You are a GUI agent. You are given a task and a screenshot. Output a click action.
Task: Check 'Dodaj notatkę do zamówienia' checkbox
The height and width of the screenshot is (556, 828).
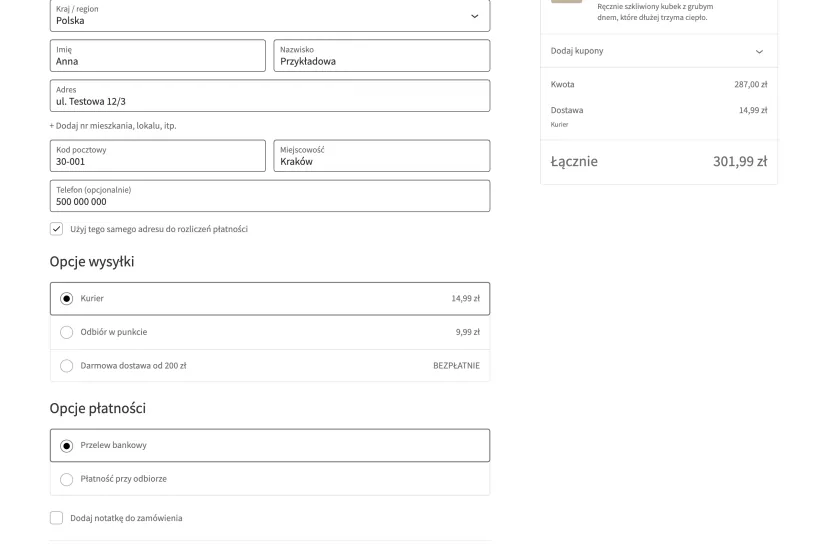click(x=57, y=518)
